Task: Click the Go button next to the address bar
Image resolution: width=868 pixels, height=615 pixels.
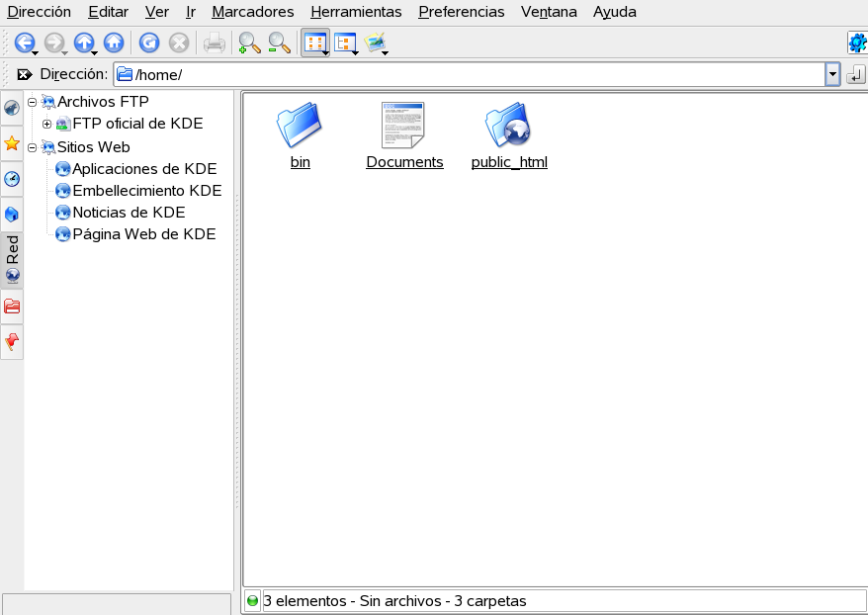Action: click(855, 74)
